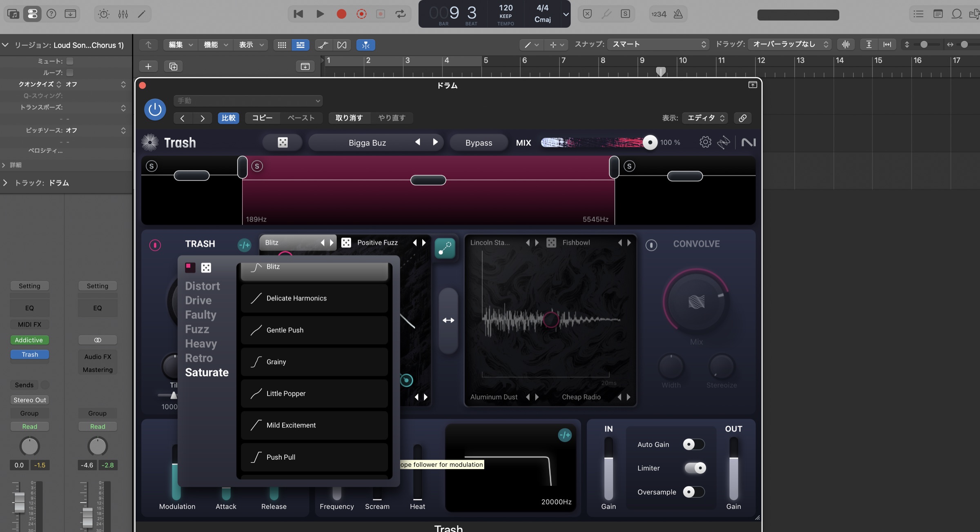Toggle the ミュート mute checkbox
The image size is (980, 532).
70,61
